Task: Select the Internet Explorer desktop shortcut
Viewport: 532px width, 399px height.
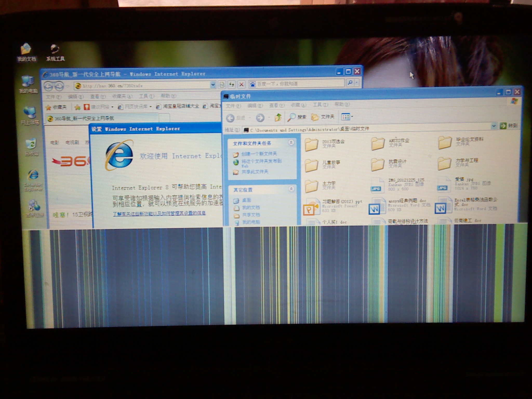Action: [x=33, y=180]
